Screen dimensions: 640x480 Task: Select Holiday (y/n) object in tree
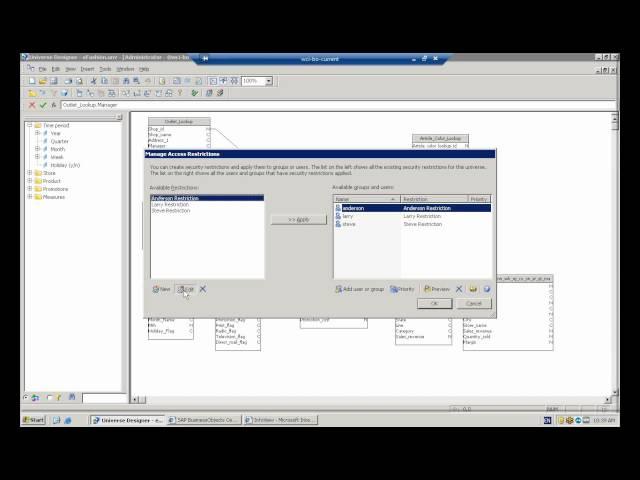65,165
